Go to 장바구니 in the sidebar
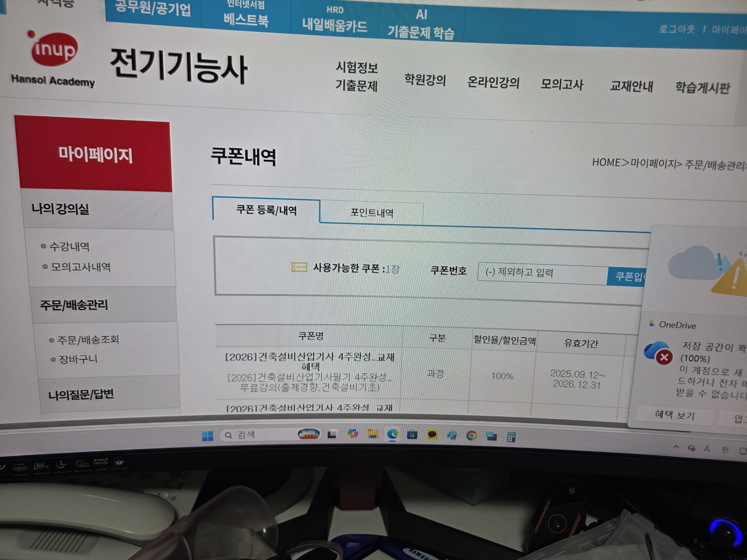Screen dimensions: 747x560 [78, 359]
